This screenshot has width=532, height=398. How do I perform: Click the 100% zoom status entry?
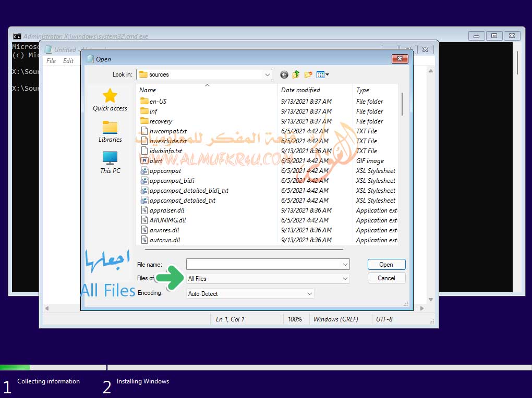tap(295, 319)
